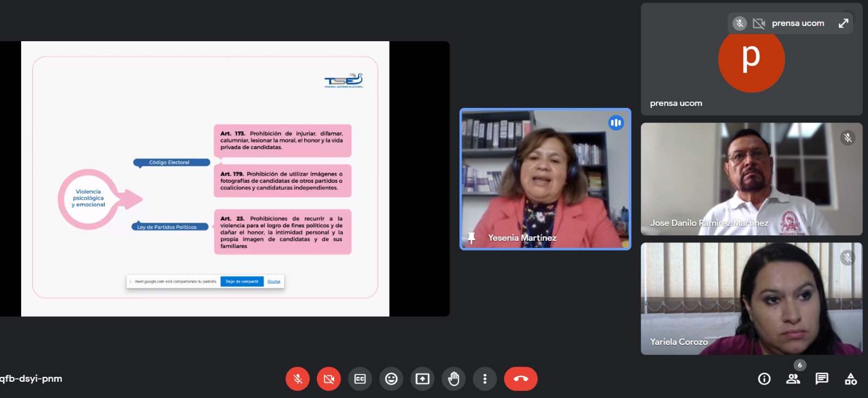
Task: Unmute the microphone in the call bar
Action: pos(297,379)
